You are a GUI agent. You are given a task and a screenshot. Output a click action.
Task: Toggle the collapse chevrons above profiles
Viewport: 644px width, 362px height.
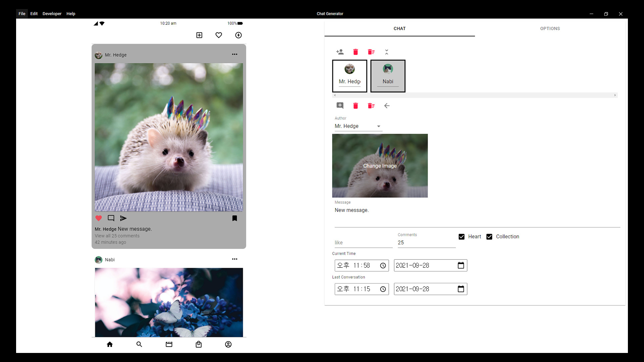point(386,52)
